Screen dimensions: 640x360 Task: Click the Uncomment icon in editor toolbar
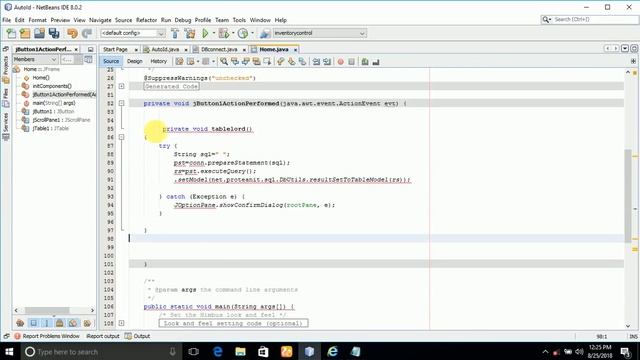pos(376,62)
